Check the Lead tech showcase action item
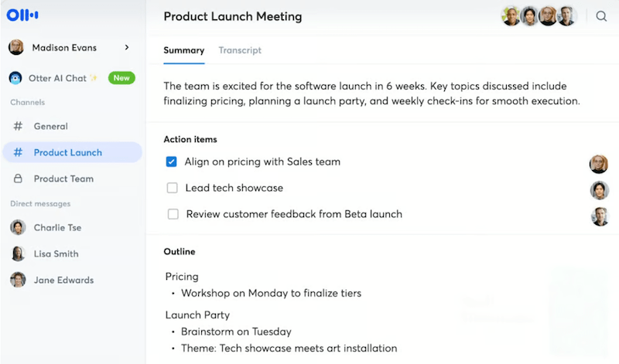 tap(172, 188)
